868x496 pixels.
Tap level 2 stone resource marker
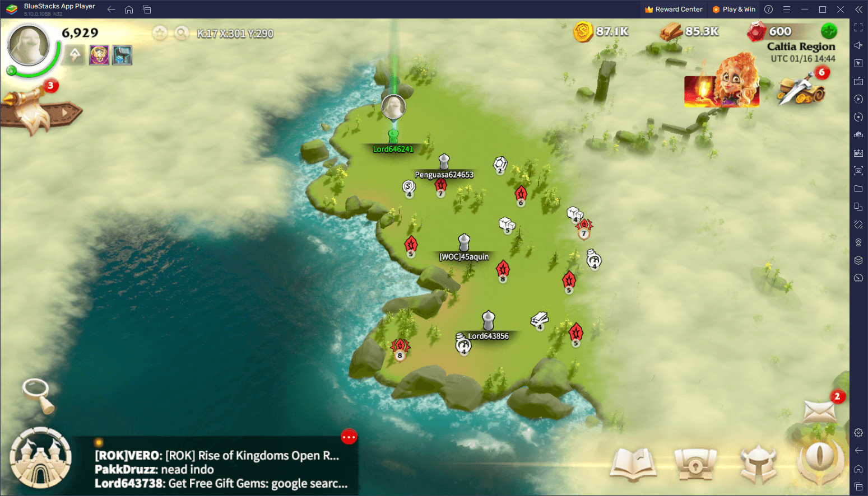pos(500,165)
